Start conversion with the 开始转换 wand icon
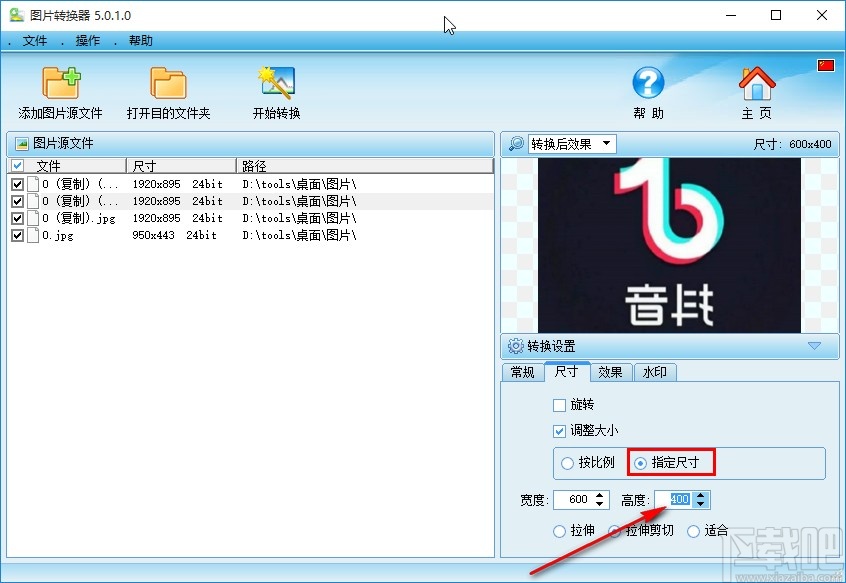 [x=275, y=82]
